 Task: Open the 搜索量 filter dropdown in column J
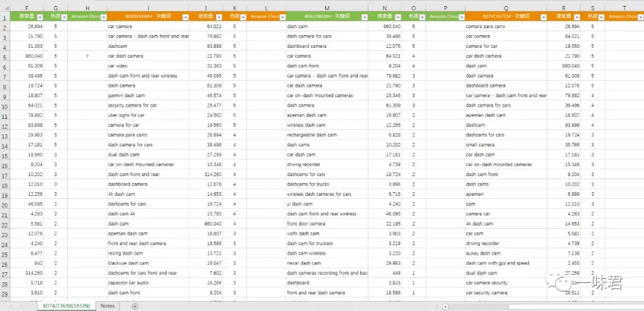coord(219,17)
